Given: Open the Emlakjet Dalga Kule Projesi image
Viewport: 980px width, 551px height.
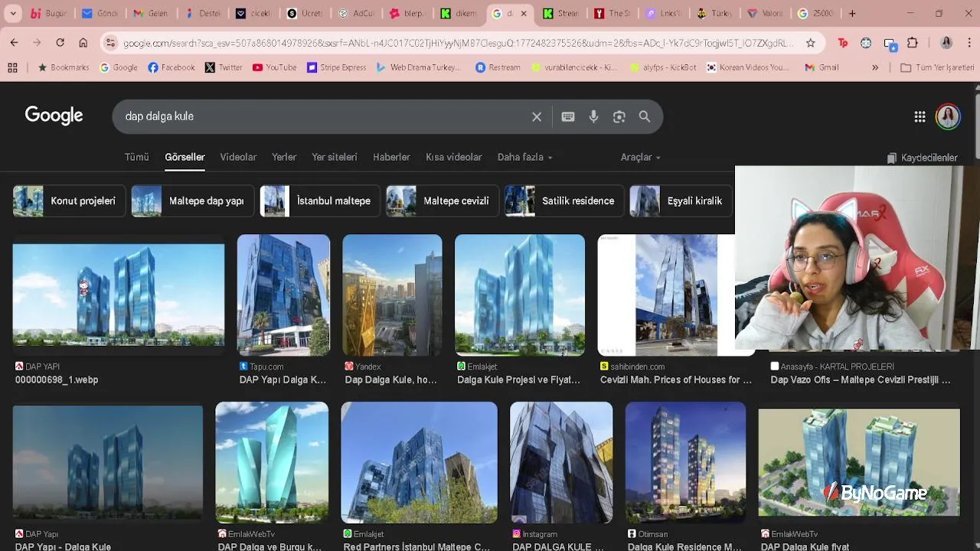Looking at the screenshot, I should coord(520,295).
